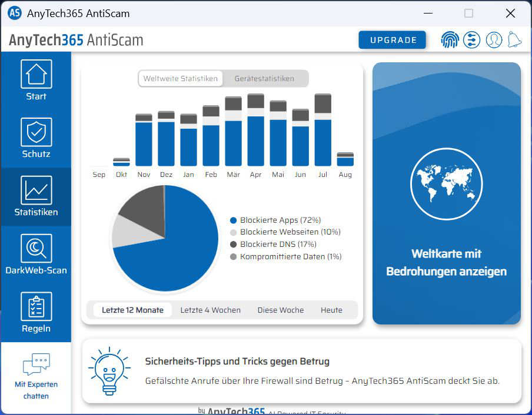Image resolution: width=532 pixels, height=415 pixels.
Task: Open the settings sliders icon
Action: pos(471,40)
